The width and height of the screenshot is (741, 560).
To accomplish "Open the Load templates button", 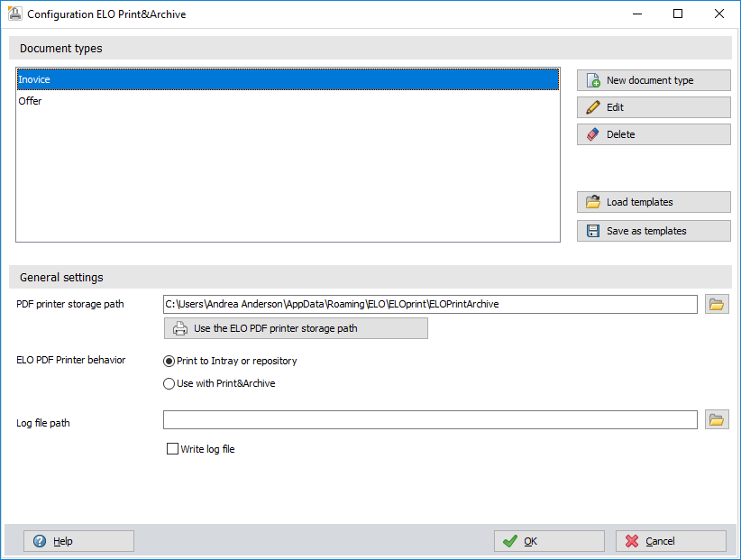I will pos(654,202).
